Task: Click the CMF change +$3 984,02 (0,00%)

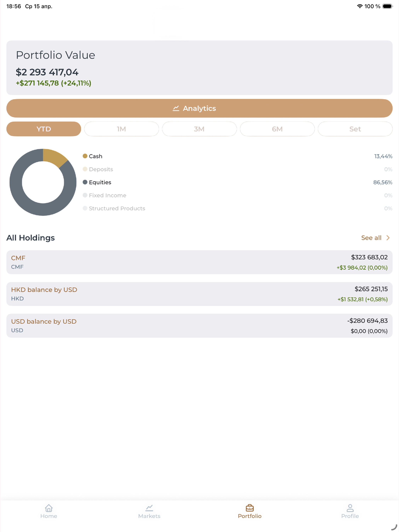Action: tap(362, 268)
